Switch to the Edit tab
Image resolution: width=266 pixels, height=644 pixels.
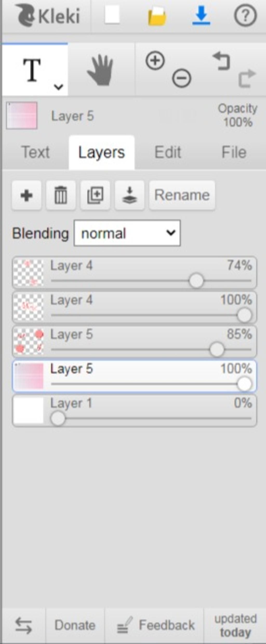click(x=168, y=152)
